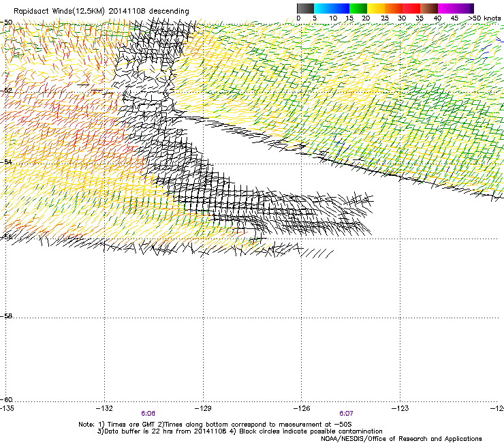Image resolution: width=504 pixels, height=443 pixels.
Task: Click the '-123' longitude axis label
Action: coord(400,408)
